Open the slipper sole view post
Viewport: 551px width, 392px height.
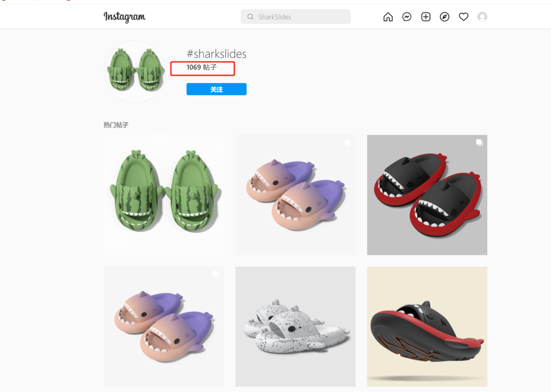[427, 327]
